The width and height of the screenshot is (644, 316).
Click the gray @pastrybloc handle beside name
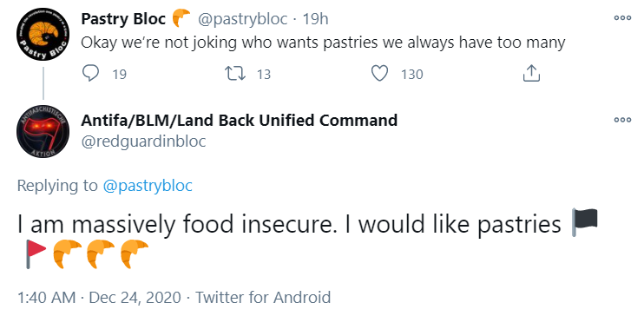point(243,19)
